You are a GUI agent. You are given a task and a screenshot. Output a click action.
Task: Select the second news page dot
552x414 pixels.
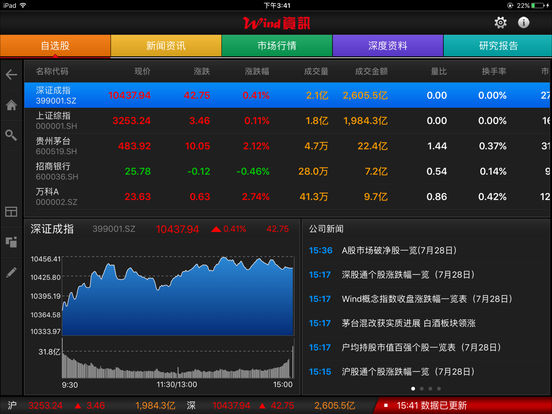point(422,389)
